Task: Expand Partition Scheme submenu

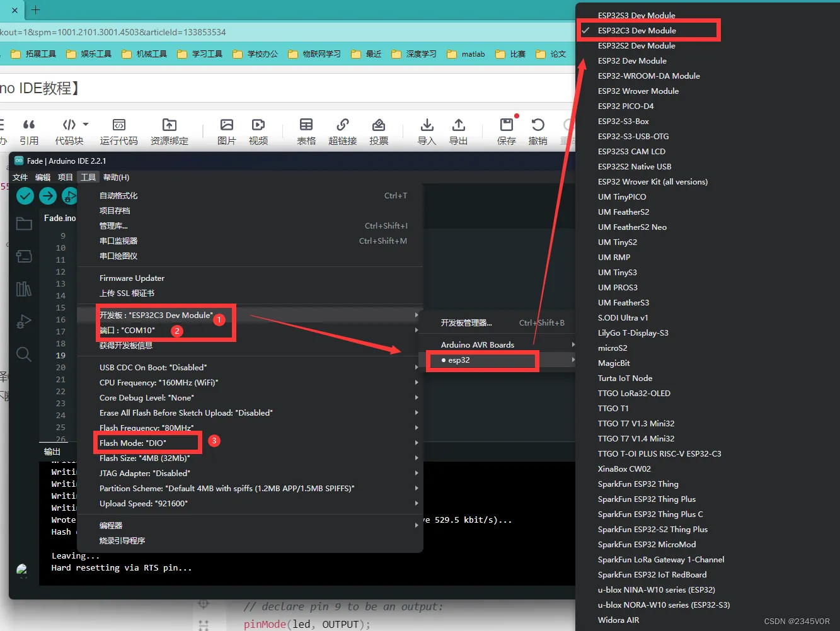Action: (250, 488)
